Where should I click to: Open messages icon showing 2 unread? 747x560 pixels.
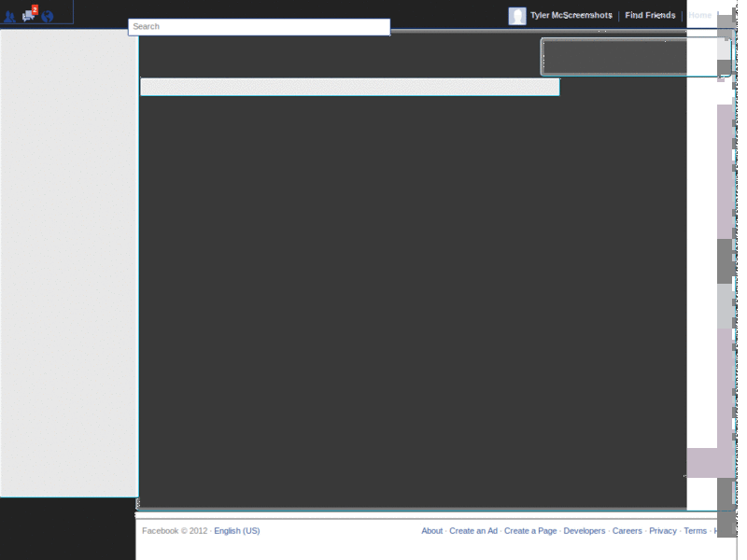pyautogui.click(x=28, y=16)
